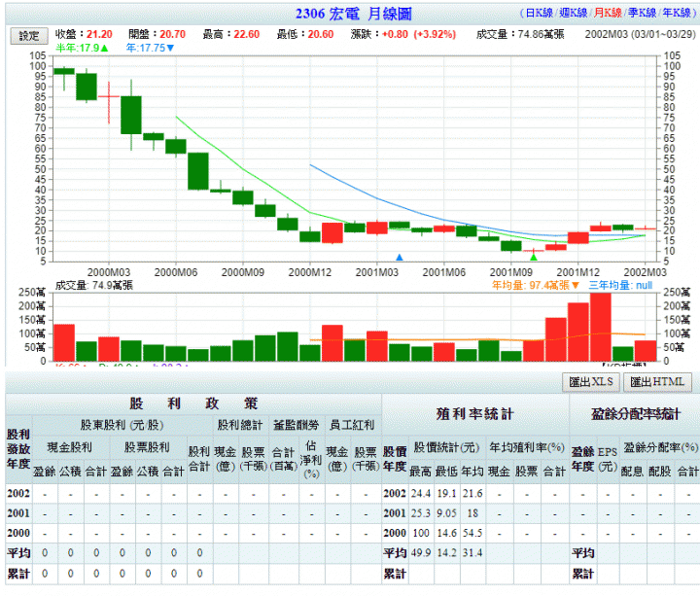Export table with 匯出XLS button
This screenshot has width=700, height=596.
(x=591, y=382)
